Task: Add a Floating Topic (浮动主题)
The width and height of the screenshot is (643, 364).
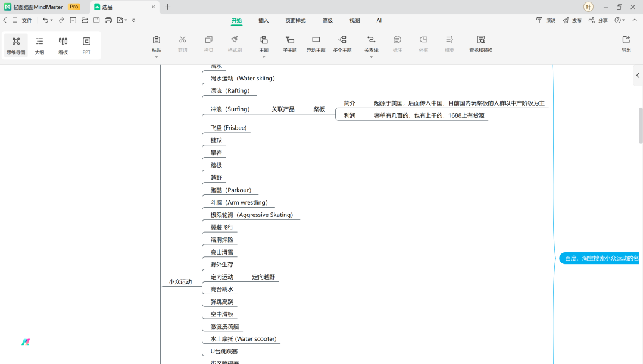Action: click(x=316, y=45)
